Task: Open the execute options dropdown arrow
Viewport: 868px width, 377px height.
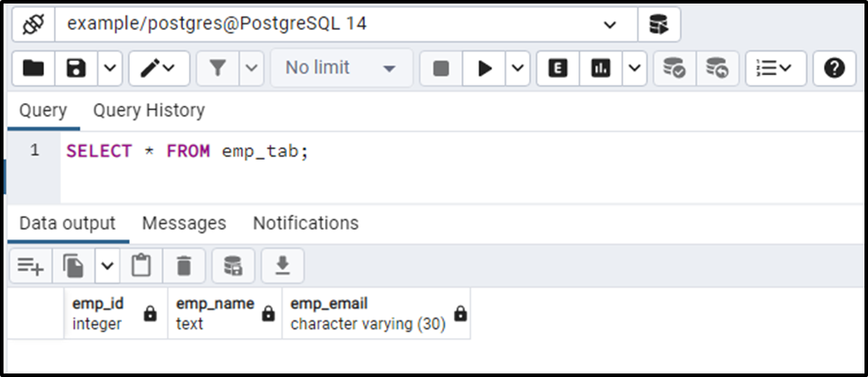Action: 517,69
